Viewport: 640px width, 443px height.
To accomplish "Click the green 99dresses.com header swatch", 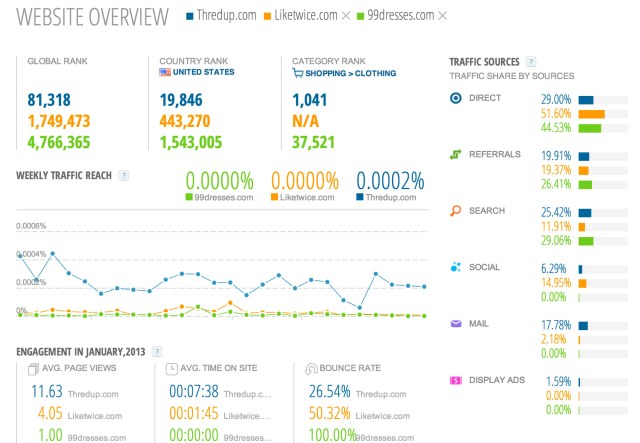I will tap(360, 16).
